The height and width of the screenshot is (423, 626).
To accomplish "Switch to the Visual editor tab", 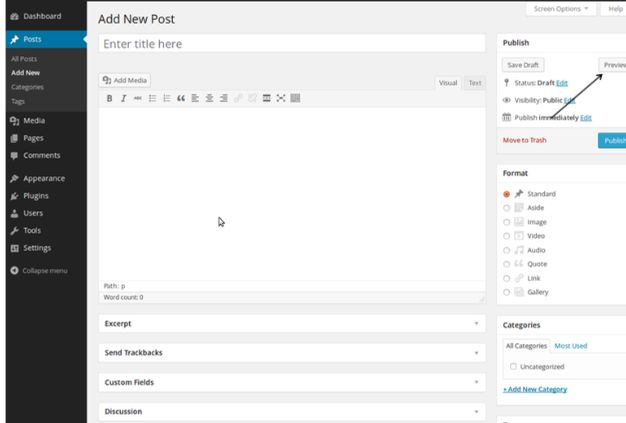I will 448,83.
